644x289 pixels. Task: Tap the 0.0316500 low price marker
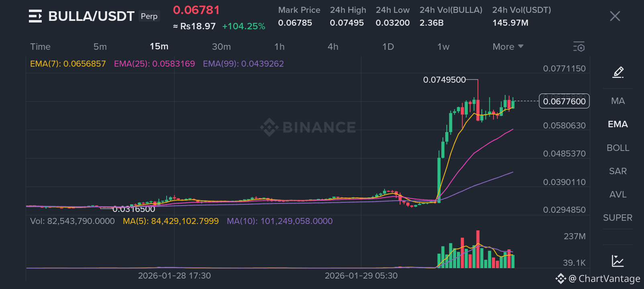coord(134,209)
